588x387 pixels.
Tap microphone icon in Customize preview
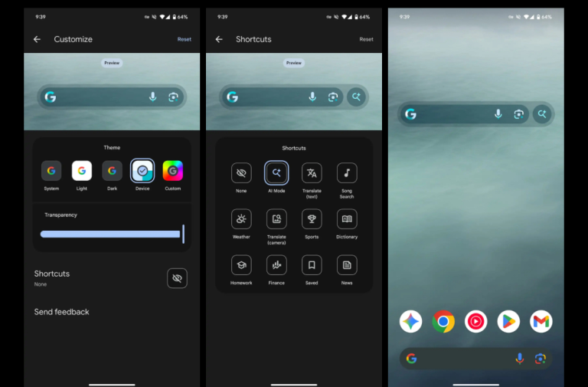point(152,97)
